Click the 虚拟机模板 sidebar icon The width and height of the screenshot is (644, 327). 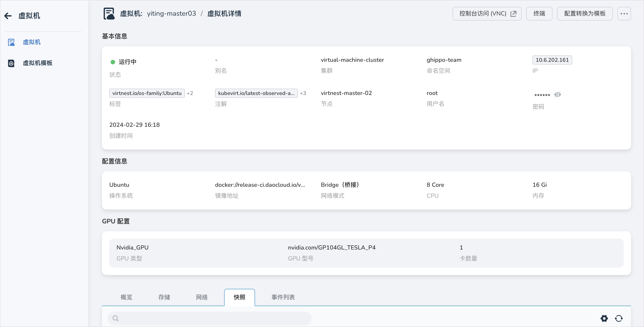pos(11,63)
